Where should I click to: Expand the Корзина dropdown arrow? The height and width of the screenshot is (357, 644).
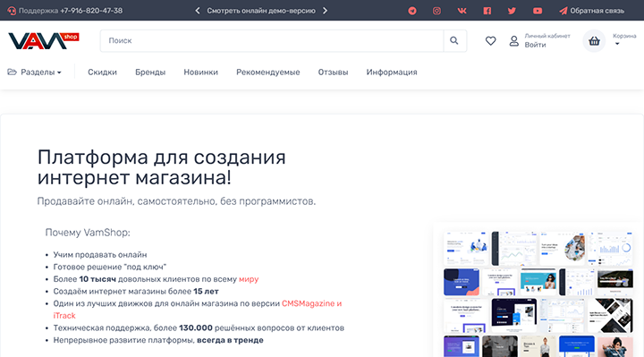point(616,44)
